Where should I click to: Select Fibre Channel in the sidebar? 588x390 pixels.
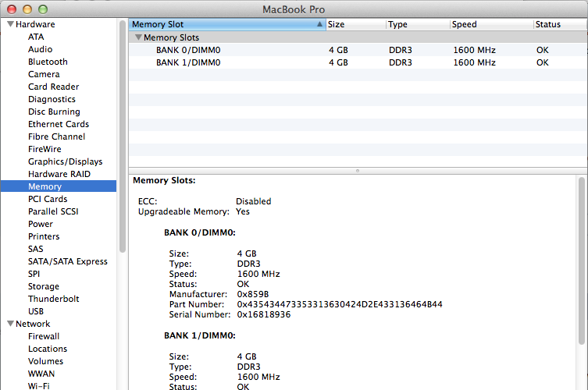pos(57,136)
